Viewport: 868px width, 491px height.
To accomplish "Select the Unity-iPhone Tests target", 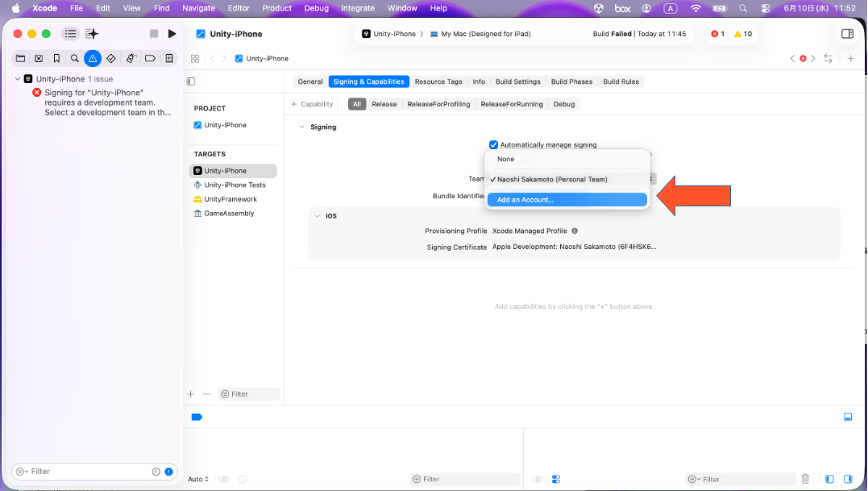I will click(232, 185).
